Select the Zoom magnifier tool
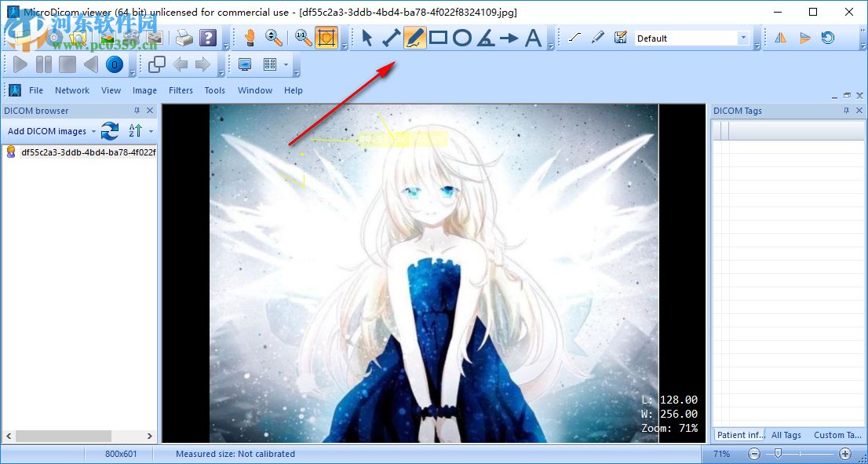This screenshot has width=868, height=464. pos(273,38)
